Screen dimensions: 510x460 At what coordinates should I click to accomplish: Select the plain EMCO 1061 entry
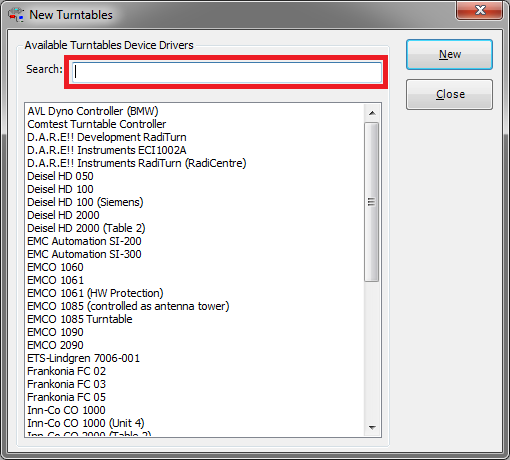(55, 280)
